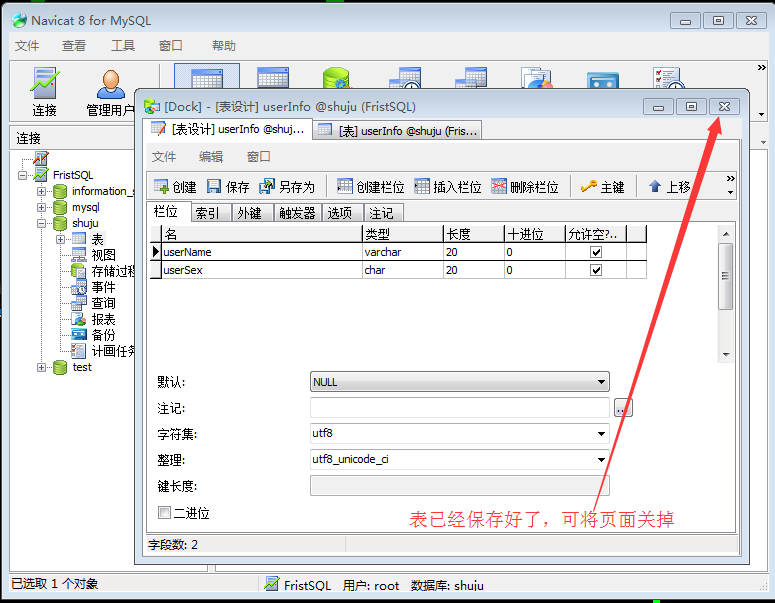Click into the 注记 comment input field
This screenshot has height=603, width=775.
click(x=460, y=408)
